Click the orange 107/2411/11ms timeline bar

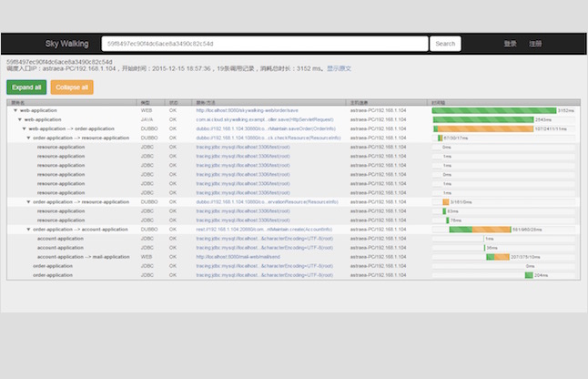point(485,128)
